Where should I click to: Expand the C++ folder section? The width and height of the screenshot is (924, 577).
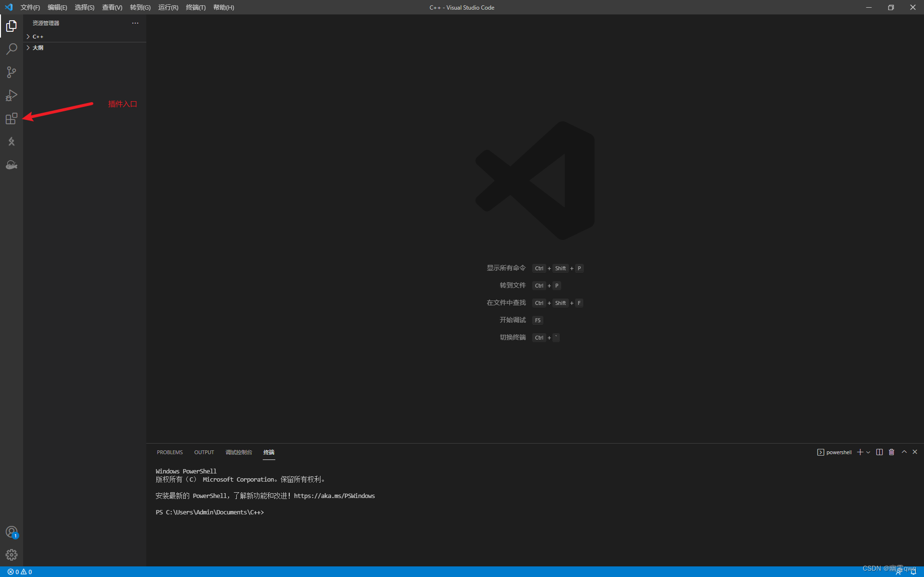85,37
